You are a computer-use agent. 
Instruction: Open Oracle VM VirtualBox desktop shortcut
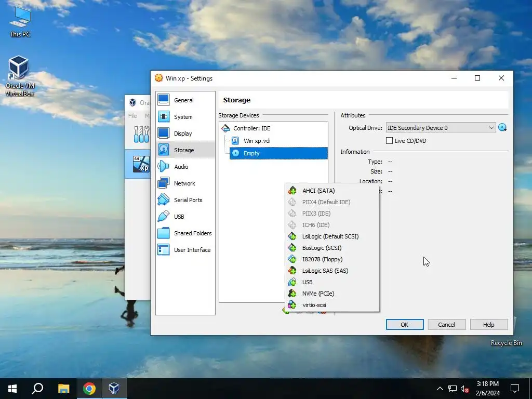tap(19, 76)
